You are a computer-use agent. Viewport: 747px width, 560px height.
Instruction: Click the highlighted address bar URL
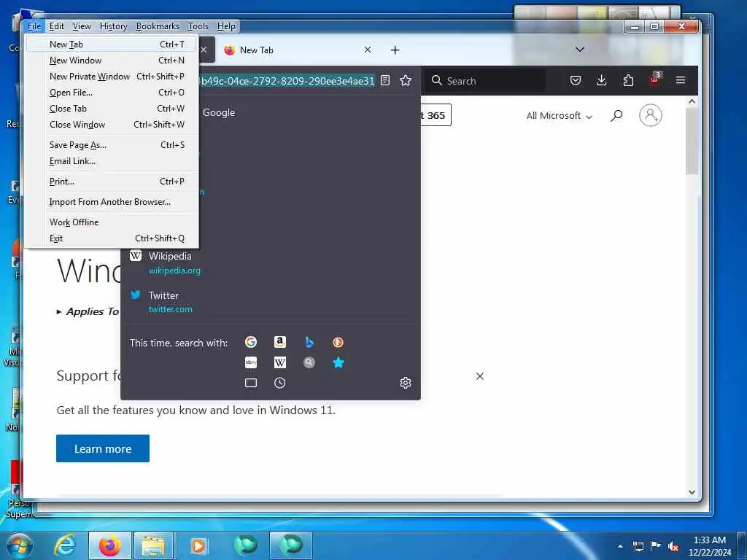coord(287,81)
